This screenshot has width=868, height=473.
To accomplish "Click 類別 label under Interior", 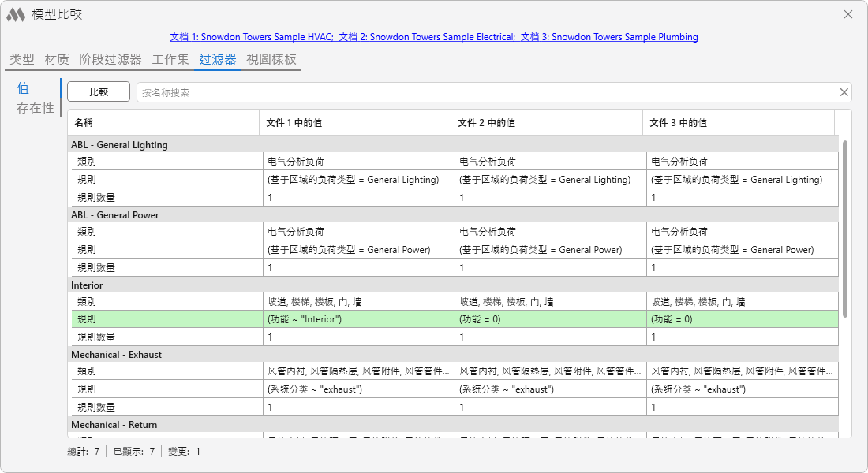I will [86, 302].
